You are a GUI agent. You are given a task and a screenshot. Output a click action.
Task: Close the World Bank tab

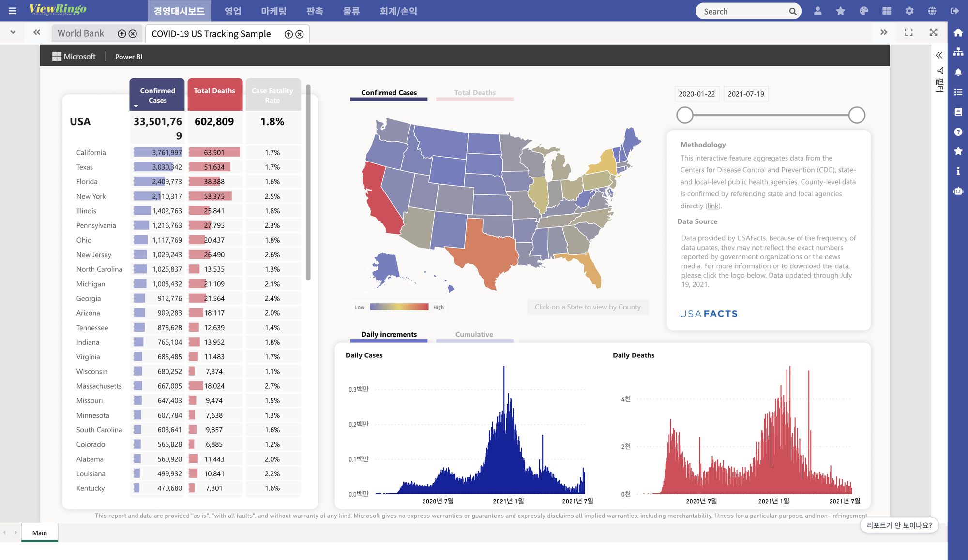[x=133, y=34]
